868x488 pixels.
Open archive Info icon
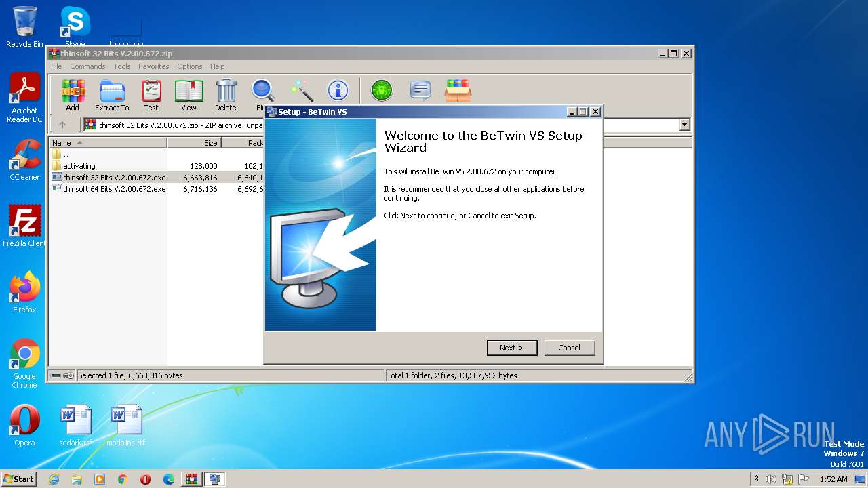[x=338, y=90]
